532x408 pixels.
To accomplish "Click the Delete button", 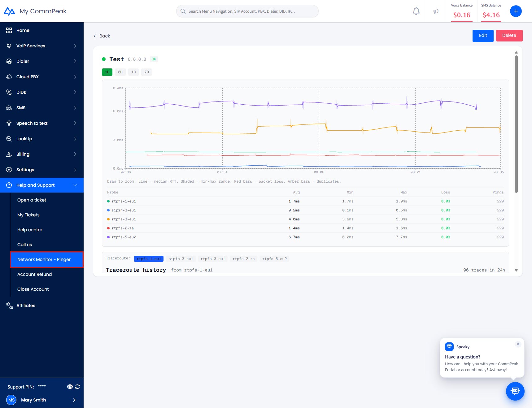I will point(509,36).
